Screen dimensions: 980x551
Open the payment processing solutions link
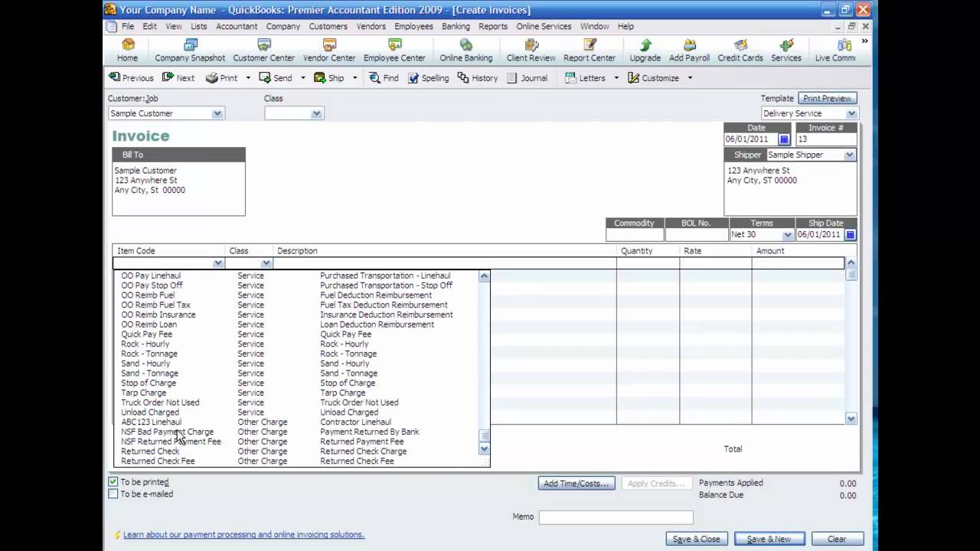pyautogui.click(x=243, y=535)
